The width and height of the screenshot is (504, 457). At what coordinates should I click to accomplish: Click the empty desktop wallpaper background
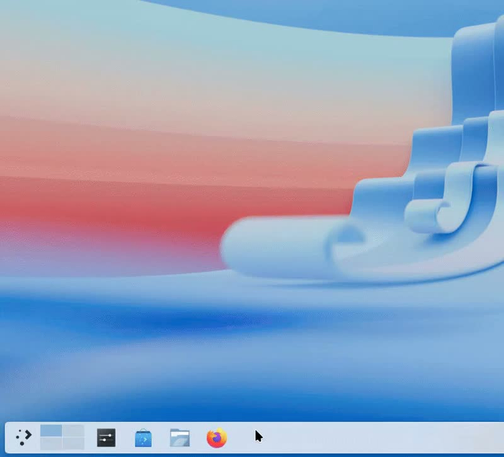133,350
